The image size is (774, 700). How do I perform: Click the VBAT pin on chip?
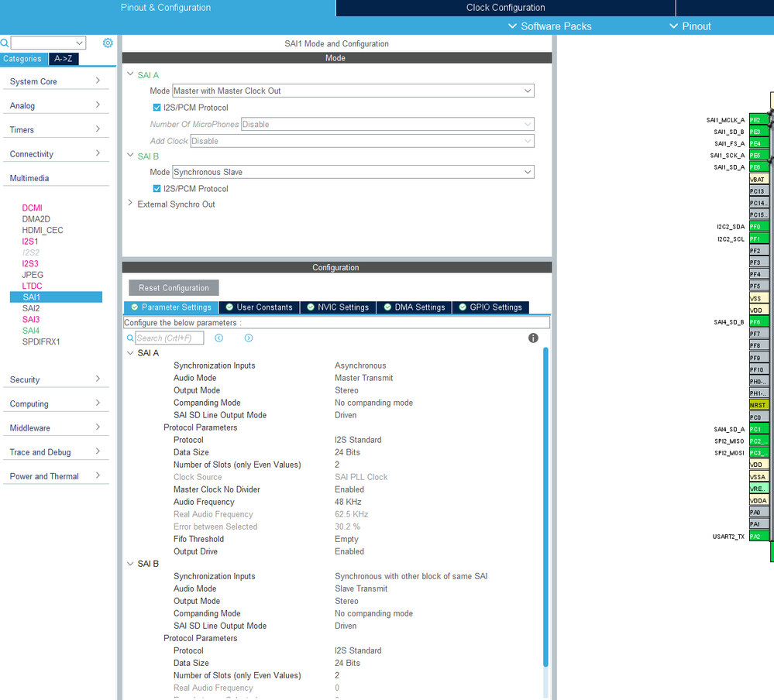tap(759, 179)
